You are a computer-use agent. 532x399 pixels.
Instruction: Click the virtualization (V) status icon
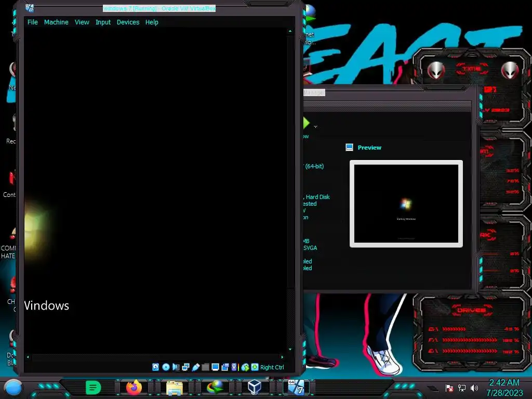click(234, 367)
